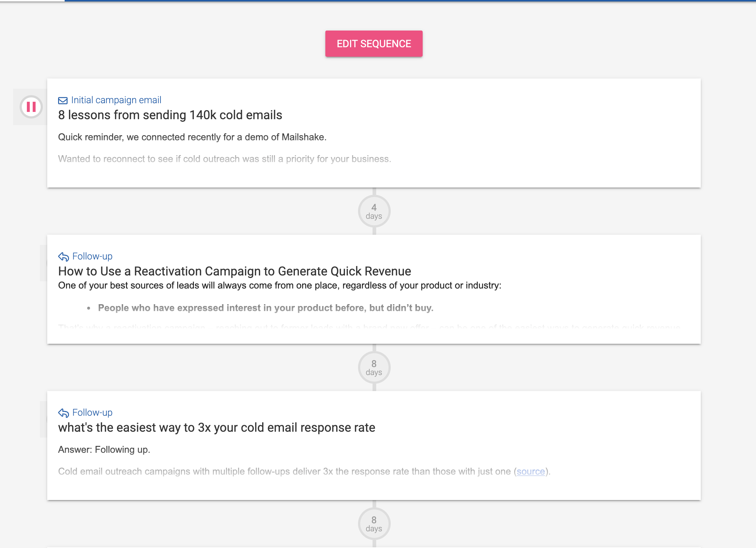Screen dimensions: 756x548
Task: Click Follow-up label above Reactivation Campaign subject
Action: (x=92, y=256)
